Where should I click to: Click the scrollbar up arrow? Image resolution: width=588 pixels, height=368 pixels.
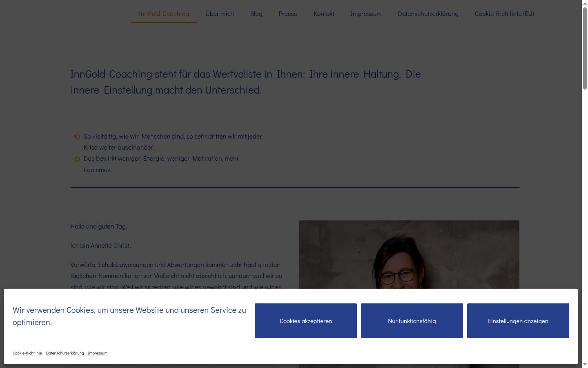(585, 3)
